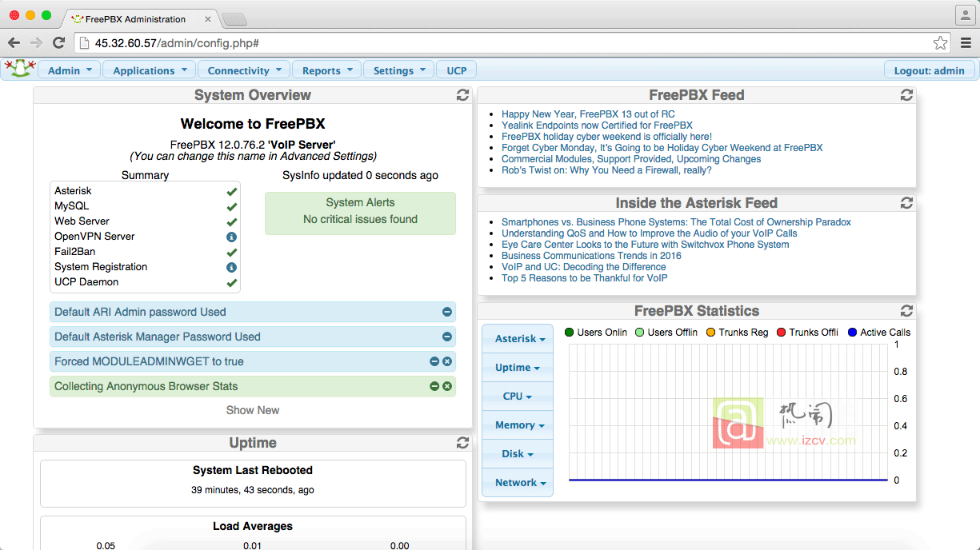This screenshot has width=980, height=550.
Task: Collapse the Default Asterisk Manager Password notice
Action: pyautogui.click(x=447, y=337)
